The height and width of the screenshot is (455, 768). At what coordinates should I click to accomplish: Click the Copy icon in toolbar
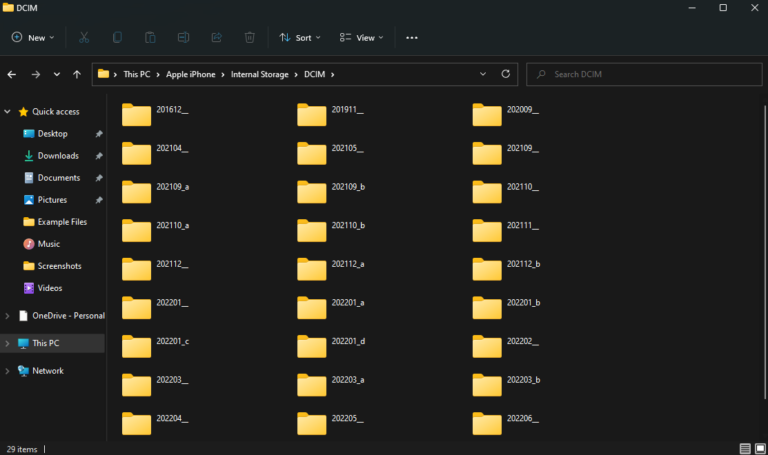pos(117,37)
